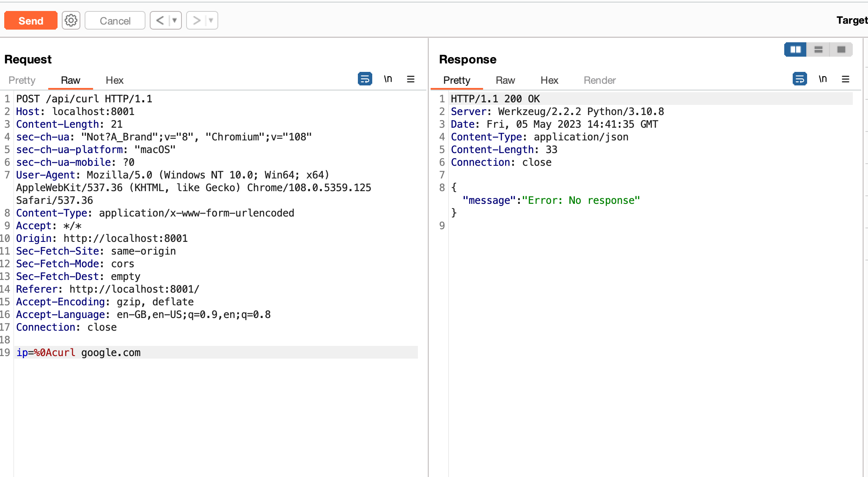Click the User-Agent header line
The width and height of the screenshot is (868, 477).
[x=194, y=187]
